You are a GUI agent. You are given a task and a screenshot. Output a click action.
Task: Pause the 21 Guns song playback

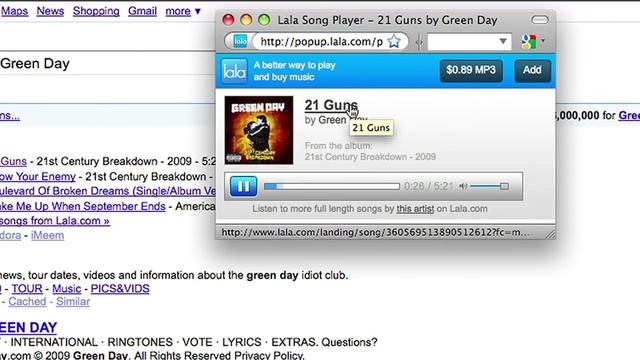243,186
